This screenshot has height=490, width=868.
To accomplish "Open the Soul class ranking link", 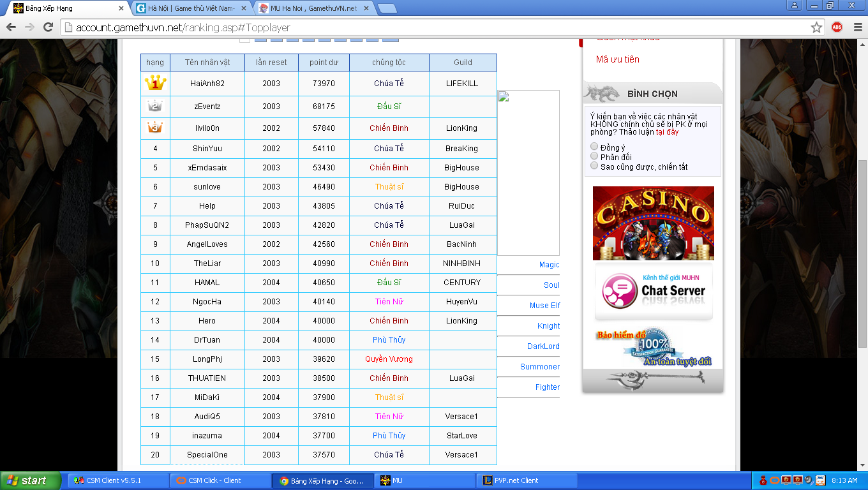I will coord(551,285).
